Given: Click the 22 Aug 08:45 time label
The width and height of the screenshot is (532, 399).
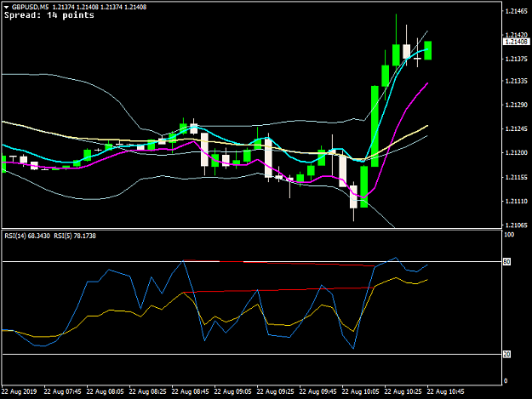Looking at the screenshot, I should [191, 391].
